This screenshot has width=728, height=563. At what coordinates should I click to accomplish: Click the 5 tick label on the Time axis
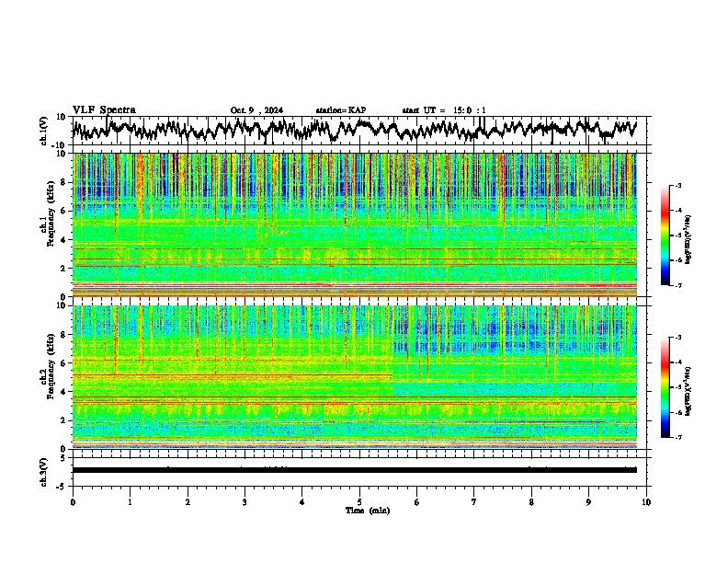pos(359,502)
